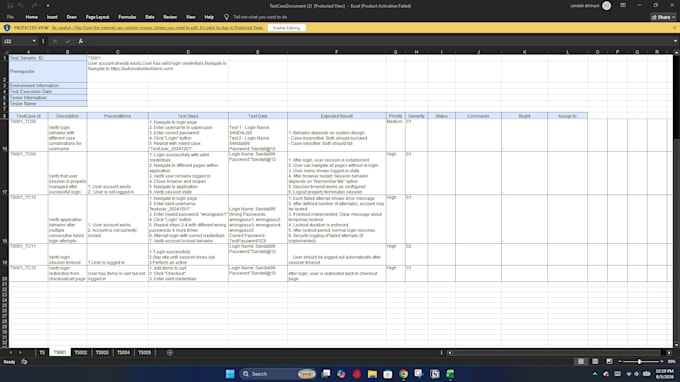This screenshot has height=382, width=680.
Task: Open the Name Box dropdown arrow
Action: 34,41
